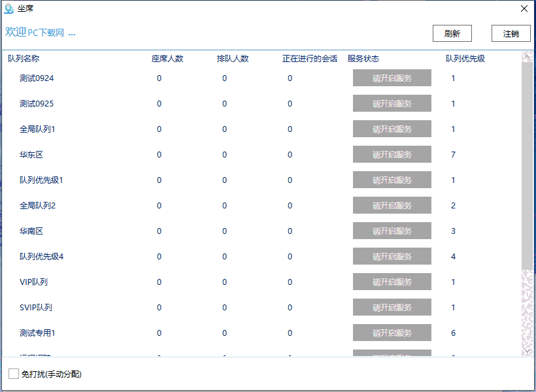
Task: Start service for queue 测试0924
Action: click(x=392, y=78)
